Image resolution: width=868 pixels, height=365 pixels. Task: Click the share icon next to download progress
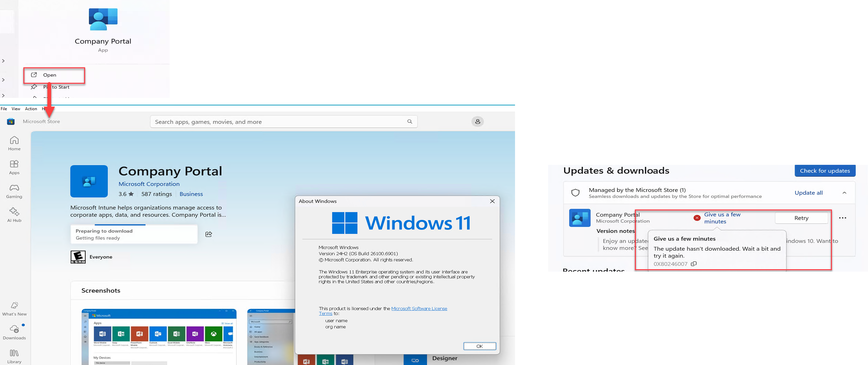click(x=208, y=234)
